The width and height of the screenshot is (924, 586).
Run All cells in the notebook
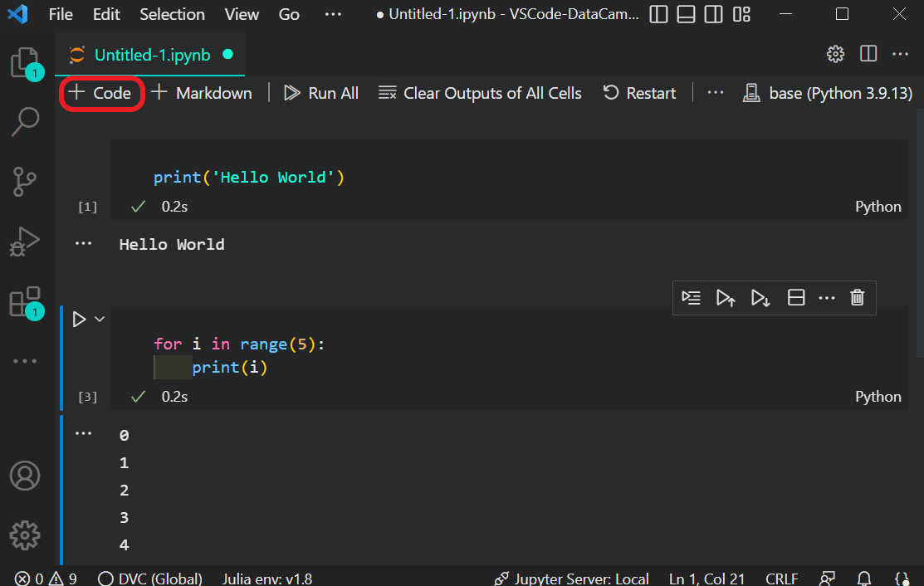(x=320, y=93)
